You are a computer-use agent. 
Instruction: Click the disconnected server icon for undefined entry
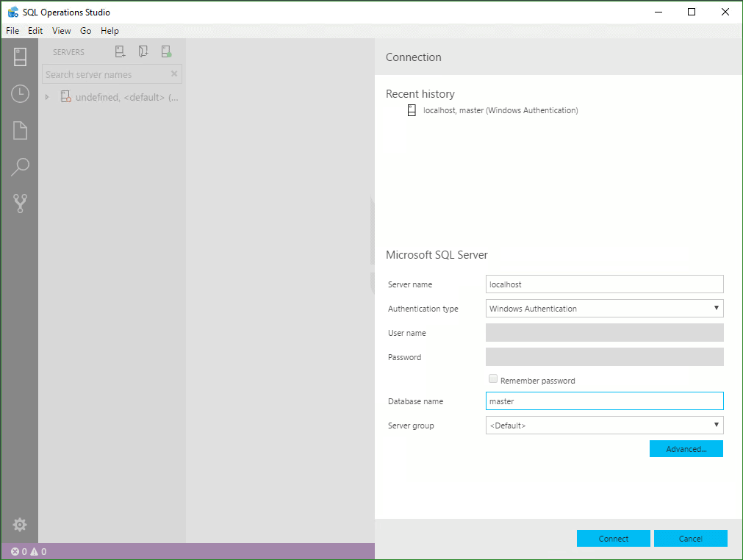point(66,97)
